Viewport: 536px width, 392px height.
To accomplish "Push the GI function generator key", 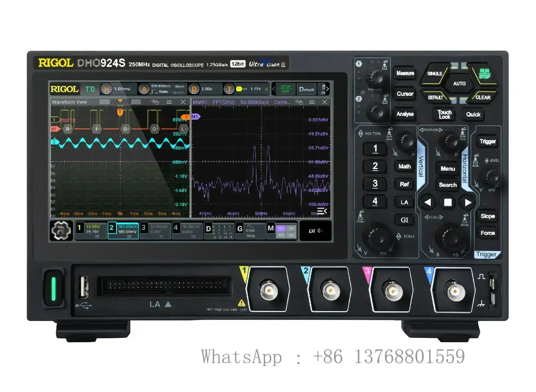I will pos(404,220).
